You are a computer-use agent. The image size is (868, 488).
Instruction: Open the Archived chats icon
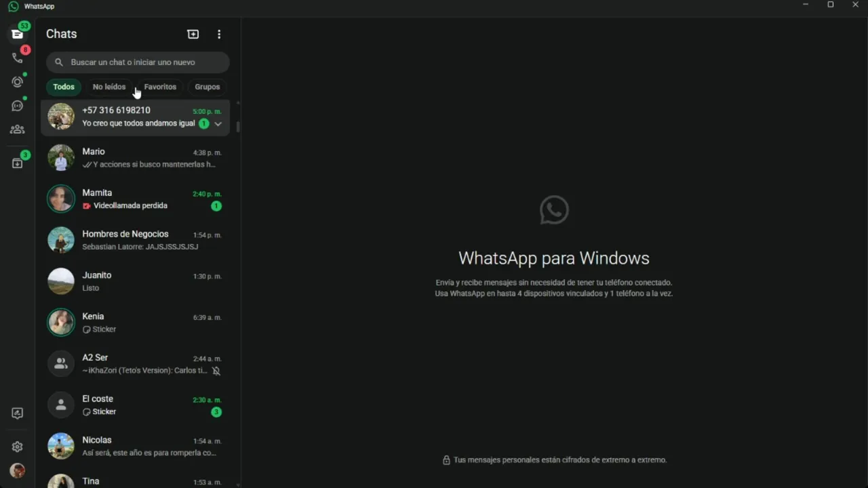pos(18,163)
